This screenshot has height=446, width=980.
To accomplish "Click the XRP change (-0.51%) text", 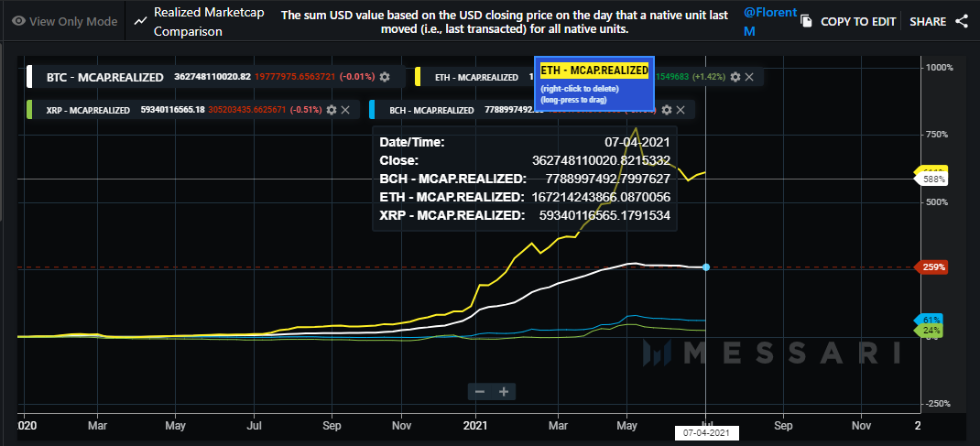I will (x=305, y=110).
